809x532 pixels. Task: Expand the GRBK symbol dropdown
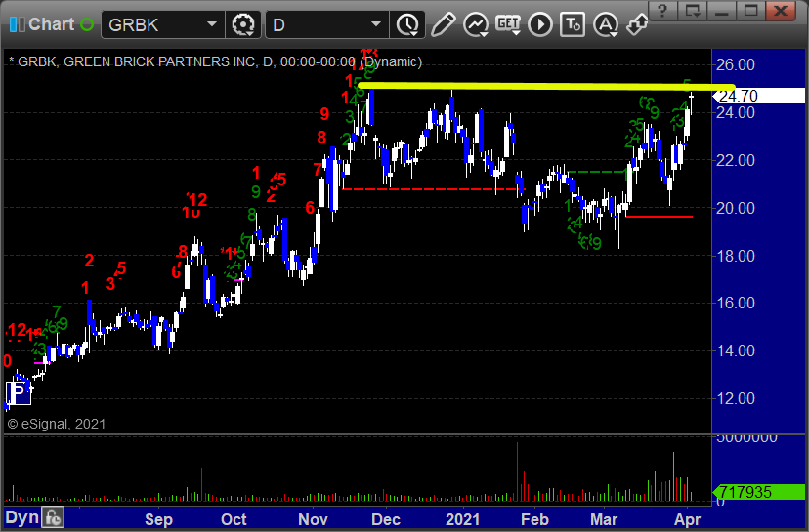212,24
